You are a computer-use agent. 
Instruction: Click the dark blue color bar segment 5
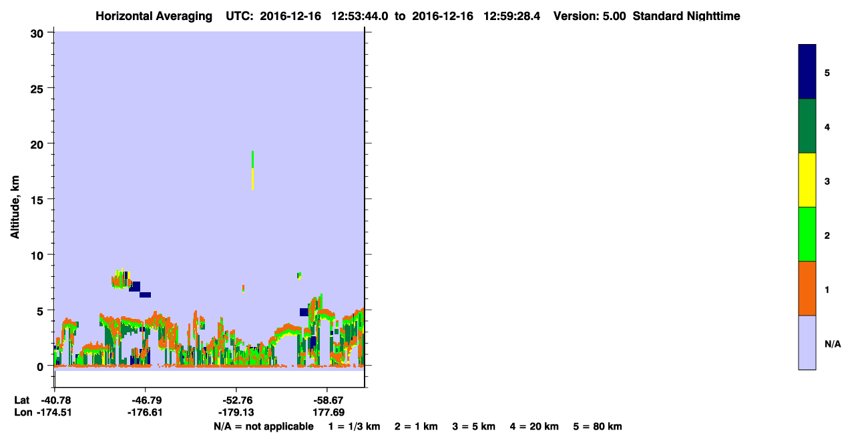click(807, 72)
